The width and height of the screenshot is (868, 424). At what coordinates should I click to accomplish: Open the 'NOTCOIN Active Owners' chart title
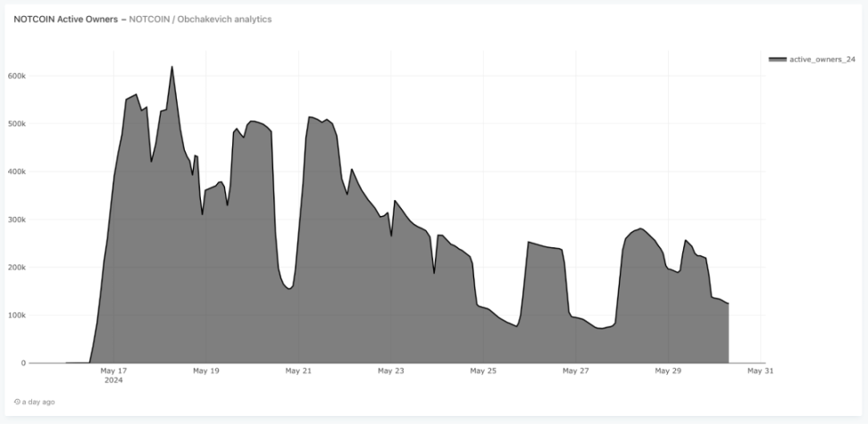pyautogui.click(x=66, y=20)
